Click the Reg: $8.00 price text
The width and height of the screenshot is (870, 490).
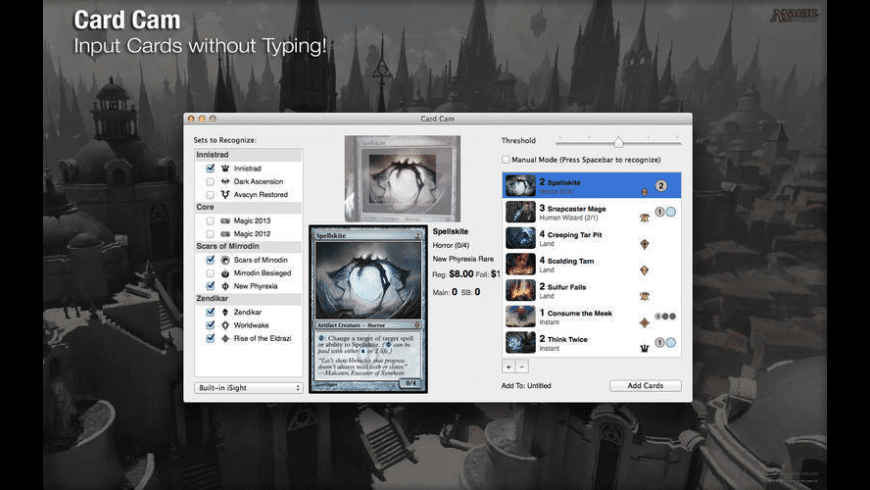coord(453,274)
